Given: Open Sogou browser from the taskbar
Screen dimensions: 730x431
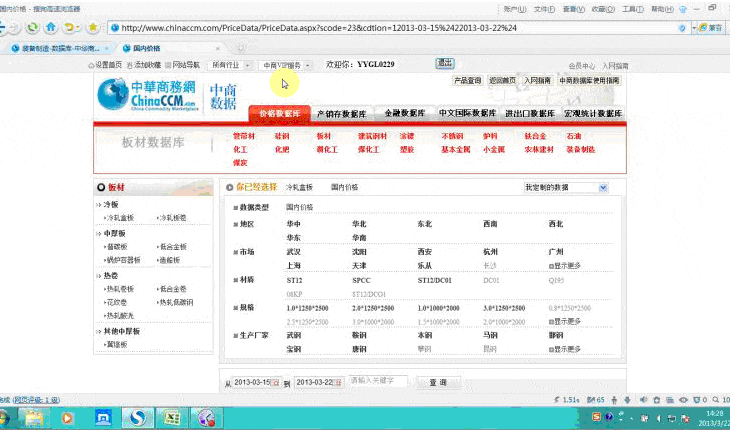Looking at the screenshot, I should coord(139,417).
